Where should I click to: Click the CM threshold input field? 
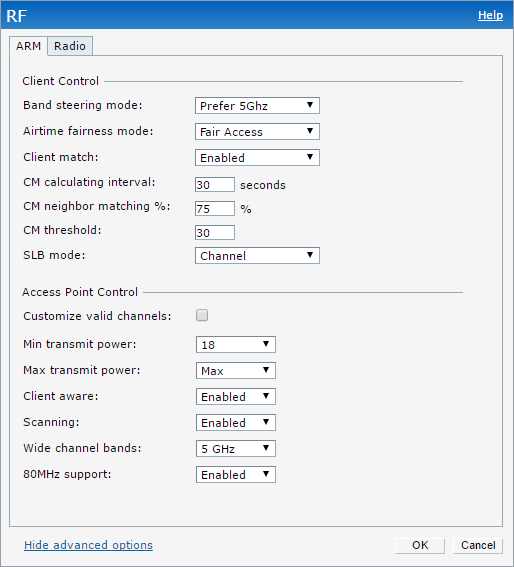click(x=215, y=233)
